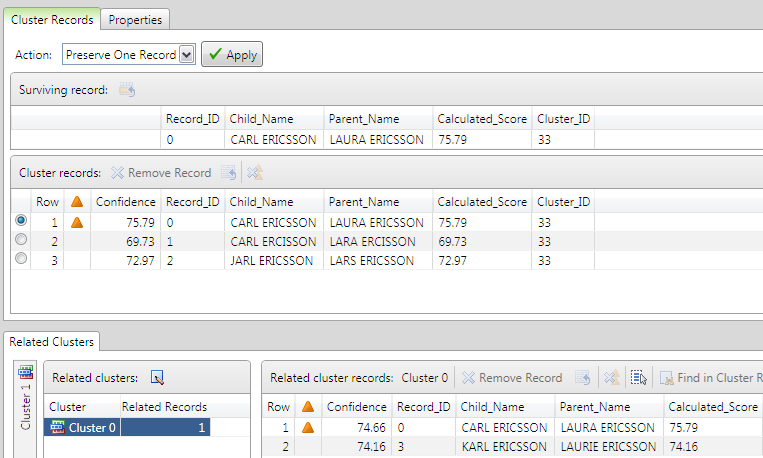Click the restore icon beside Surviving record

(127, 90)
